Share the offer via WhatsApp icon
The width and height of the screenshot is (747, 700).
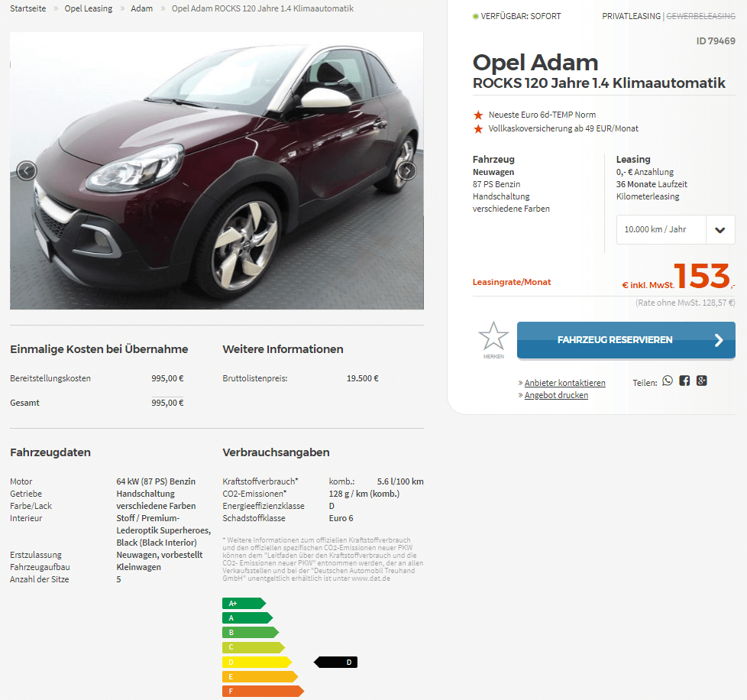(668, 381)
